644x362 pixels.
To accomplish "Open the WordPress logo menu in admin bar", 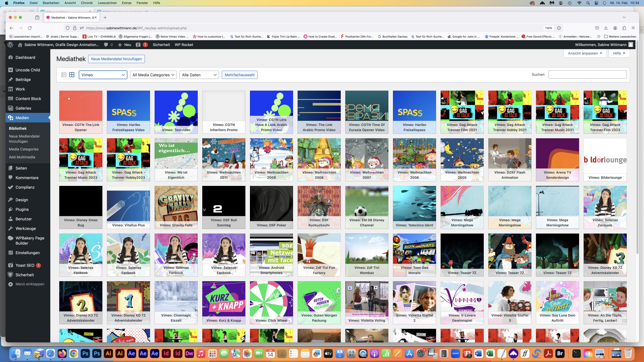I will point(10,45).
